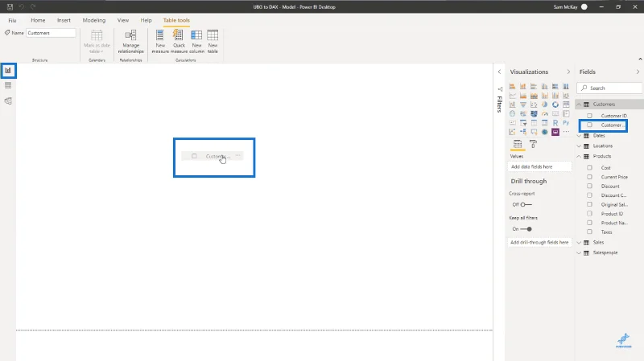This screenshot has height=361, width=644.
Task: Expand the Locations table
Action: pyautogui.click(x=579, y=146)
